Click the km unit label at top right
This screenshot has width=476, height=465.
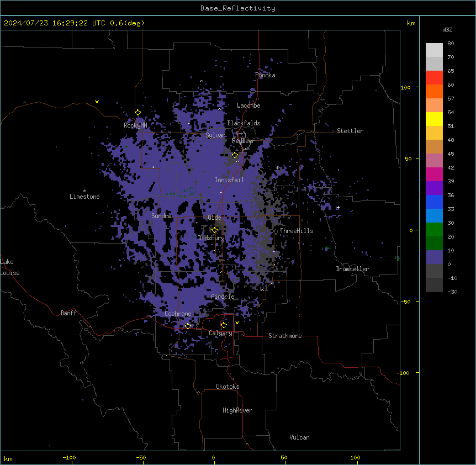(x=411, y=23)
